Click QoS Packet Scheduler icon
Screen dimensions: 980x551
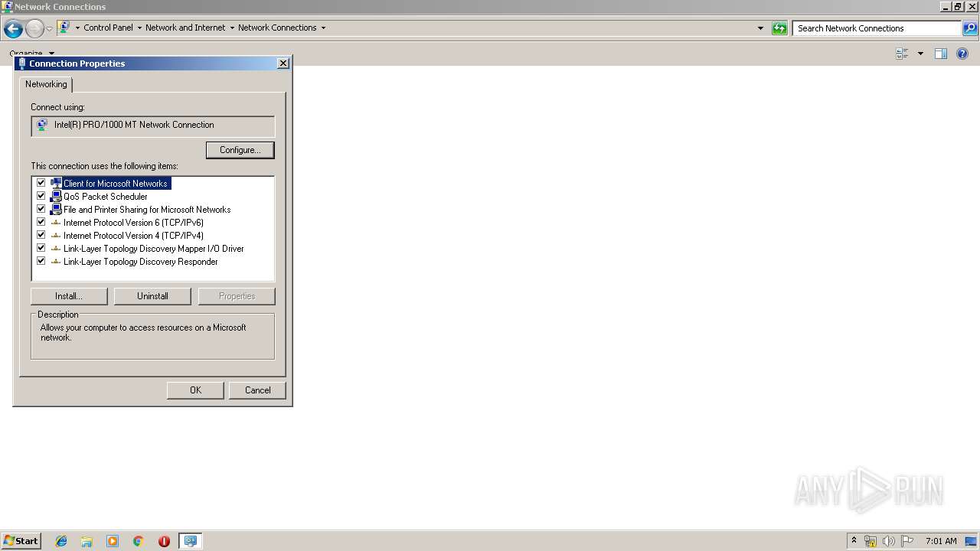pyautogui.click(x=56, y=197)
